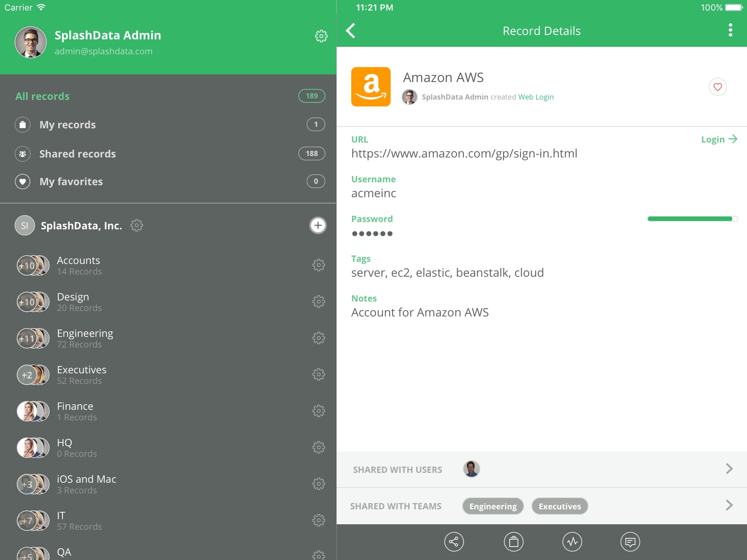This screenshot has width=747, height=560.
Task: Expand Shared With Teams chevron
Action: [x=729, y=505]
